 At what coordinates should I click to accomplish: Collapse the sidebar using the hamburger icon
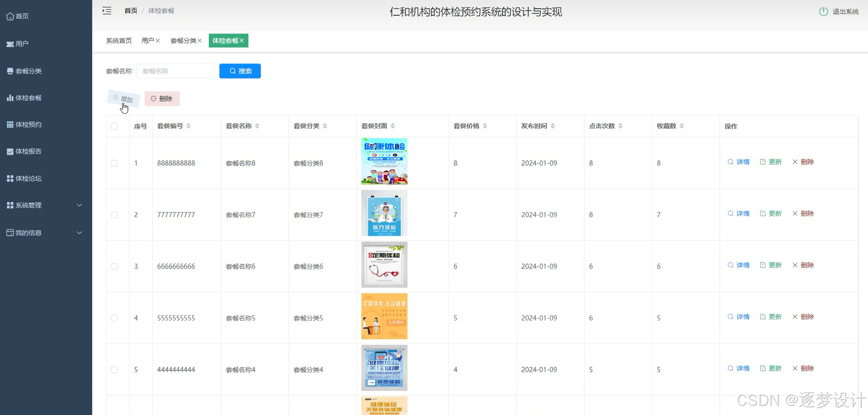(107, 10)
